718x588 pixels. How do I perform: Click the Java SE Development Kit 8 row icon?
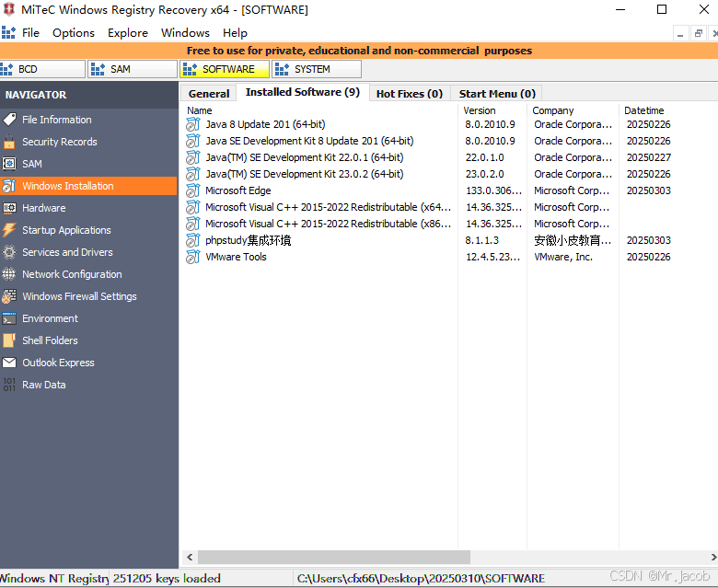(193, 141)
